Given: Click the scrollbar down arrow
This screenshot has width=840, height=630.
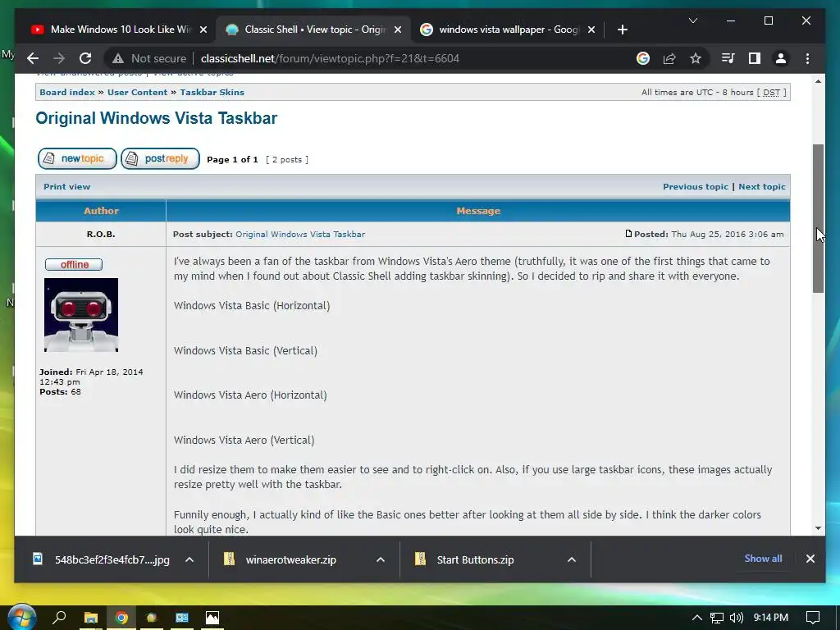Looking at the screenshot, I should (818, 527).
